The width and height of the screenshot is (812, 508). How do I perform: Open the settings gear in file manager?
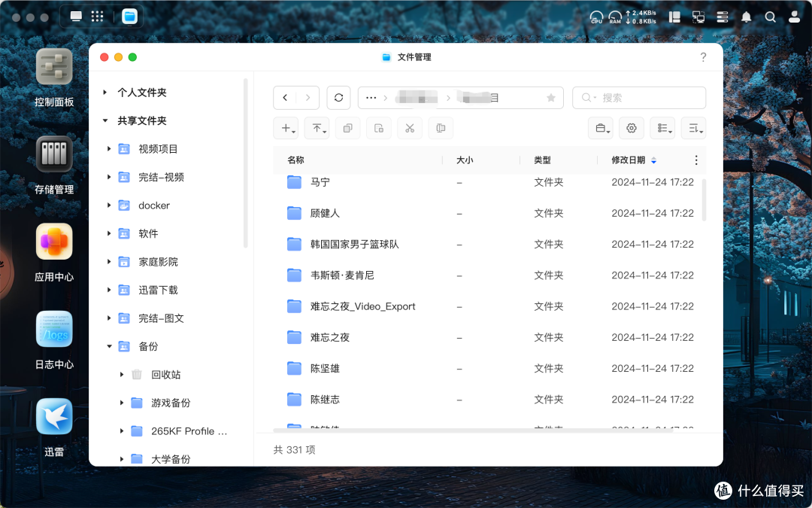[632, 128]
